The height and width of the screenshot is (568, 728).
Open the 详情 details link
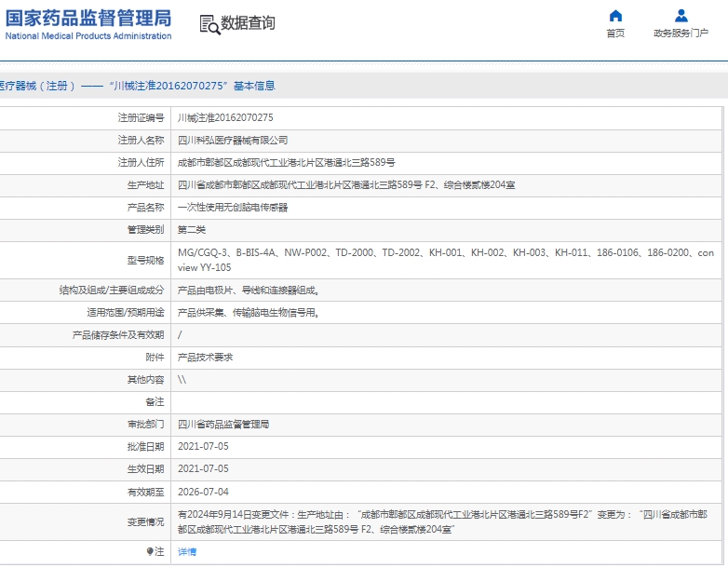pos(187,551)
